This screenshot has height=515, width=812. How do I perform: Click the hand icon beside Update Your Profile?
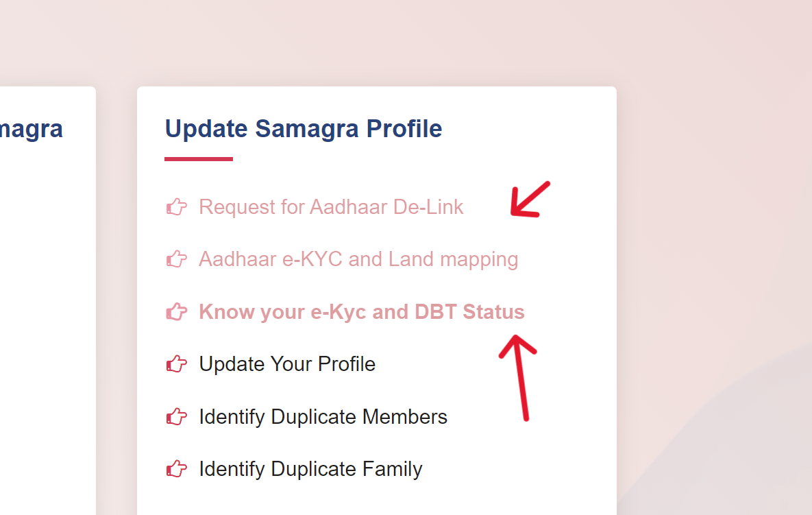[176, 363]
